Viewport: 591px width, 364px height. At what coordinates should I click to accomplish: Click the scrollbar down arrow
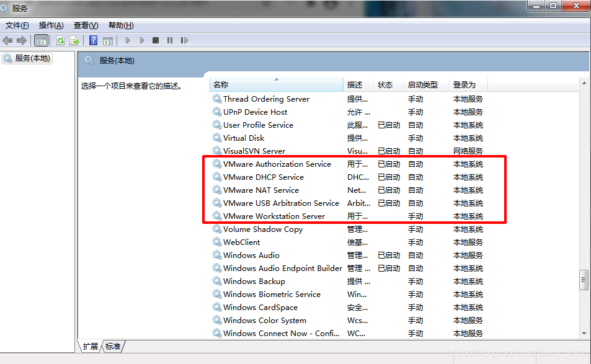[584, 334]
